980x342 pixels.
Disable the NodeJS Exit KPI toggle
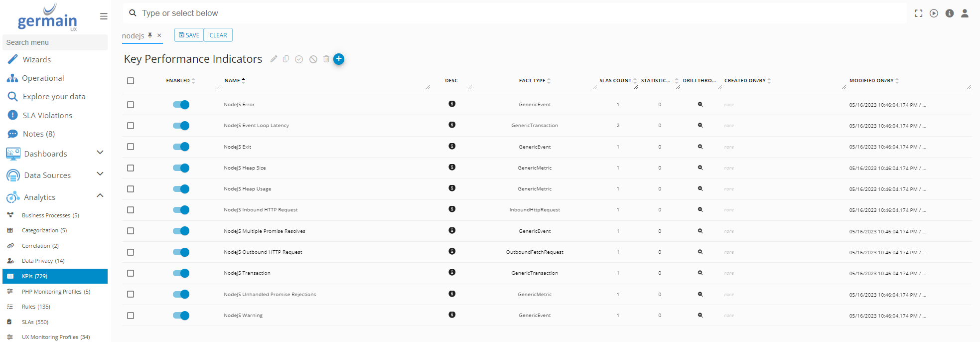[x=181, y=147]
